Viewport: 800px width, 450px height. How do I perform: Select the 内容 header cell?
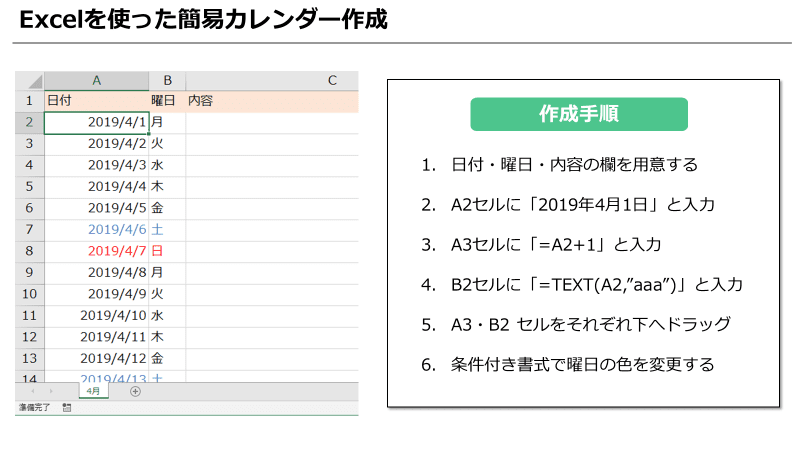coord(272,101)
